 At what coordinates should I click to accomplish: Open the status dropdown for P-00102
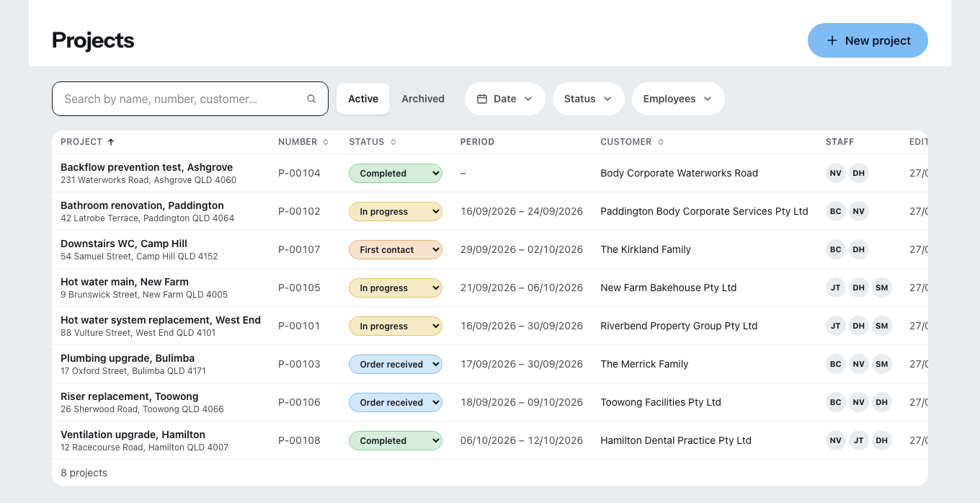(x=396, y=211)
